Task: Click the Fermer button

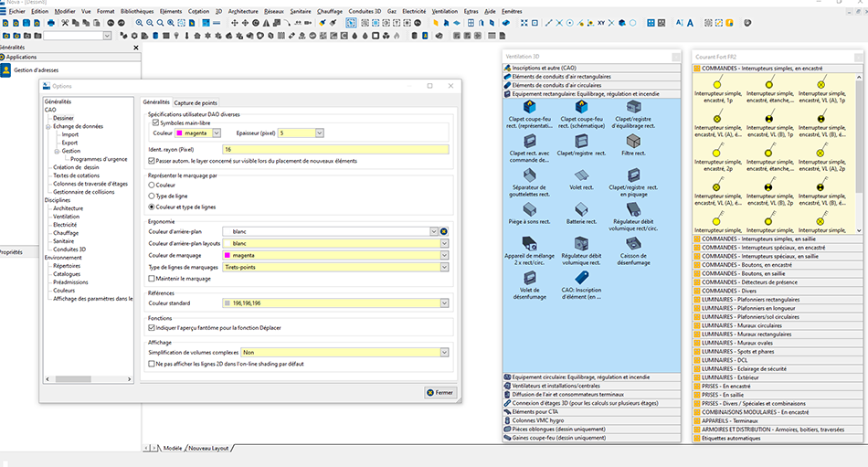Action: (439, 392)
